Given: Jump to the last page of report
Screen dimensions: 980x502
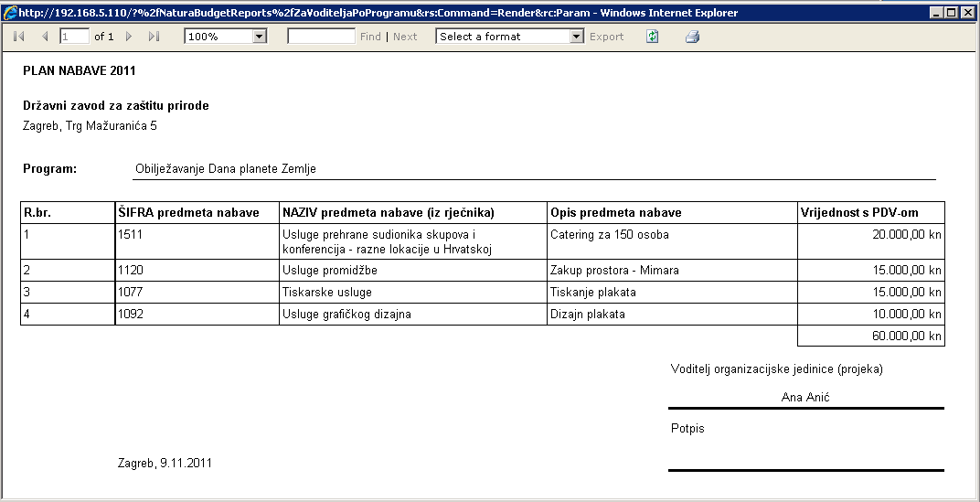Looking at the screenshot, I should [154, 37].
